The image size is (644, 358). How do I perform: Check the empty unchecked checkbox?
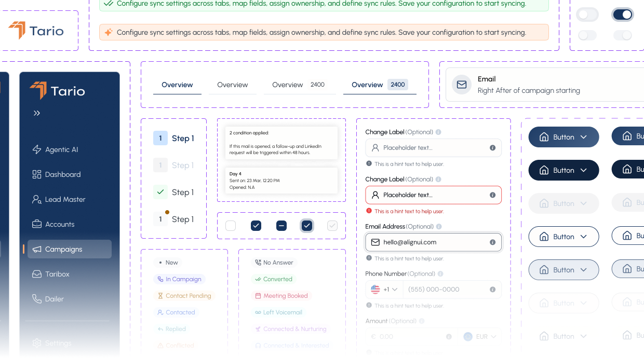click(231, 226)
